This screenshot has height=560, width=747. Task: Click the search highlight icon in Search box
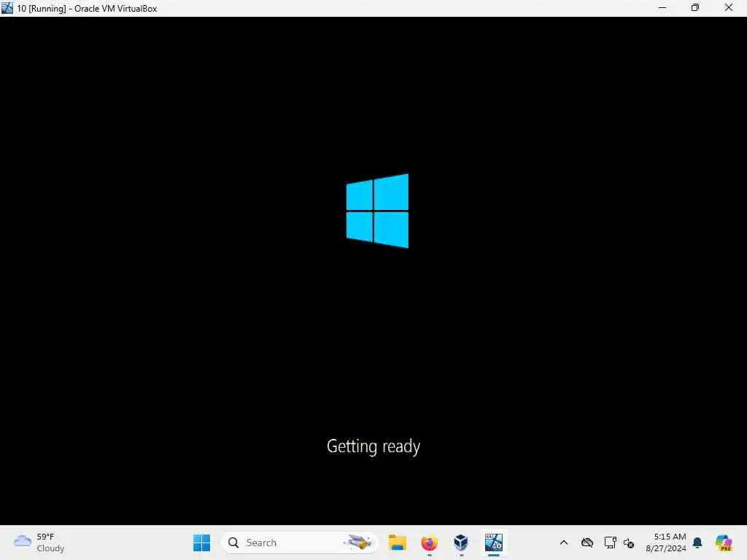coord(357,542)
